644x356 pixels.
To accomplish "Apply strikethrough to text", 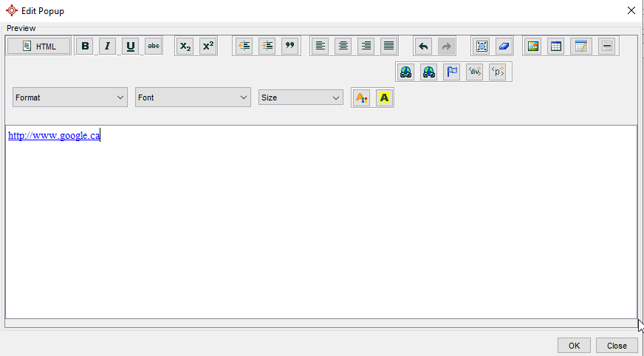I will click(x=154, y=47).
